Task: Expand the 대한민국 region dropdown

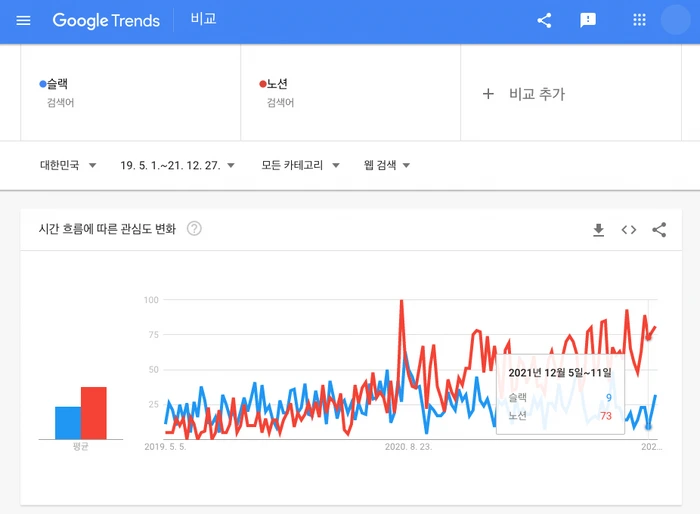Action: 68,165
